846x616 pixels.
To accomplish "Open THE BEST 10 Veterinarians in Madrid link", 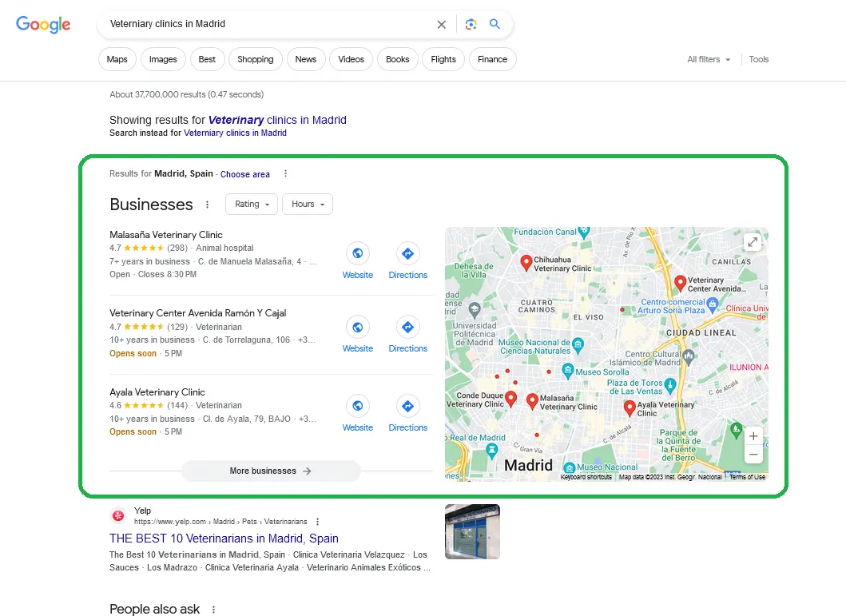I will [224, 539].
